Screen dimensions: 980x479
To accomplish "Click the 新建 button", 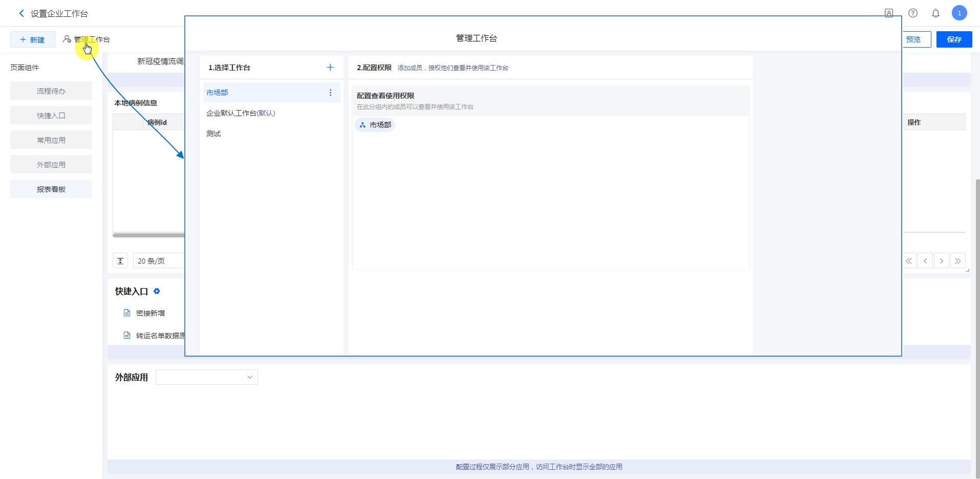I will tap(32, 39).
